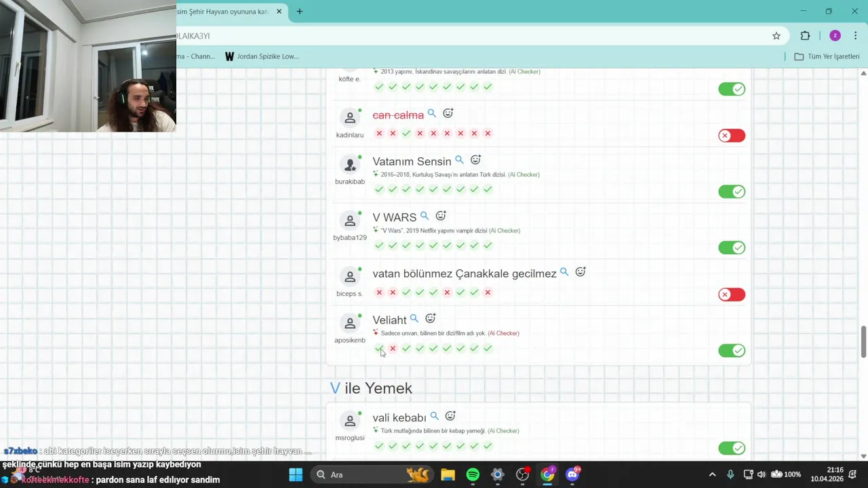Turn off approval toggle for kofte e. answer
The width and height of the screenshot is (868, 488).
(732, 89)
